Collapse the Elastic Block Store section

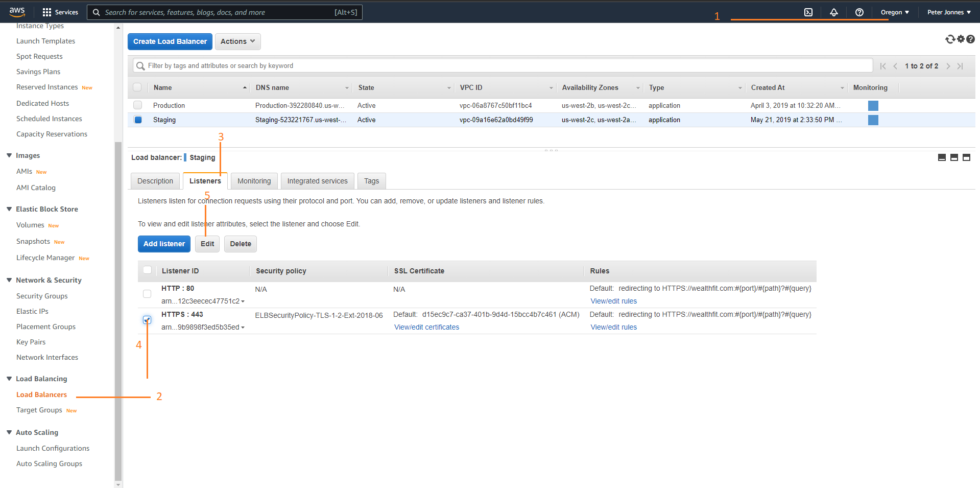tap(9, 209)
